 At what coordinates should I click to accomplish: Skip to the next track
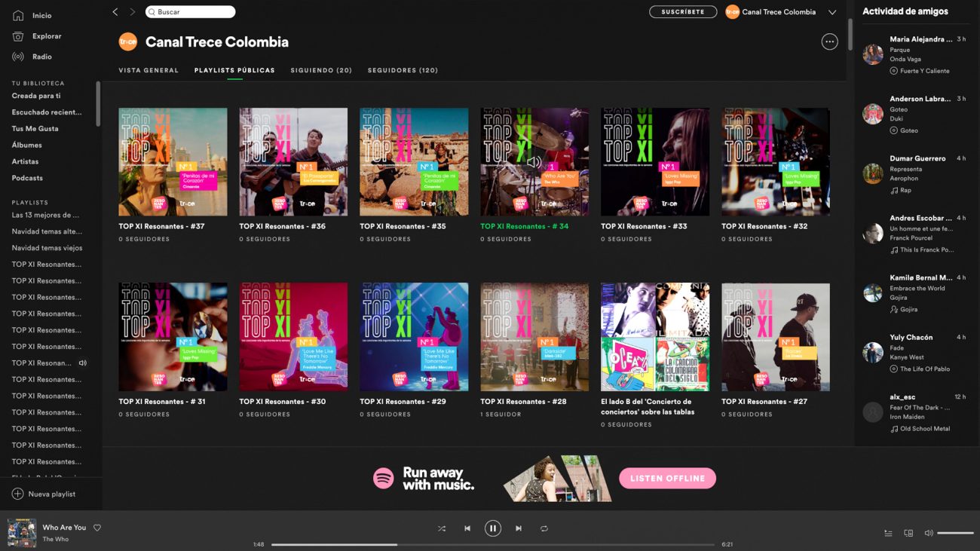click(x=518, y=528)
